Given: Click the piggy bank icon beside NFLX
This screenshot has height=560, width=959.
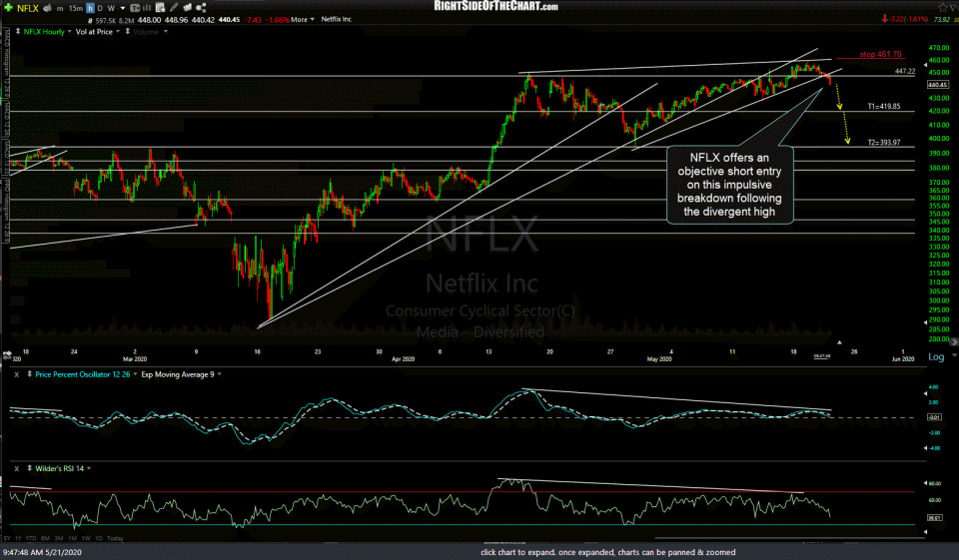Looking at the screenshot, I should (x=48, y=8).
